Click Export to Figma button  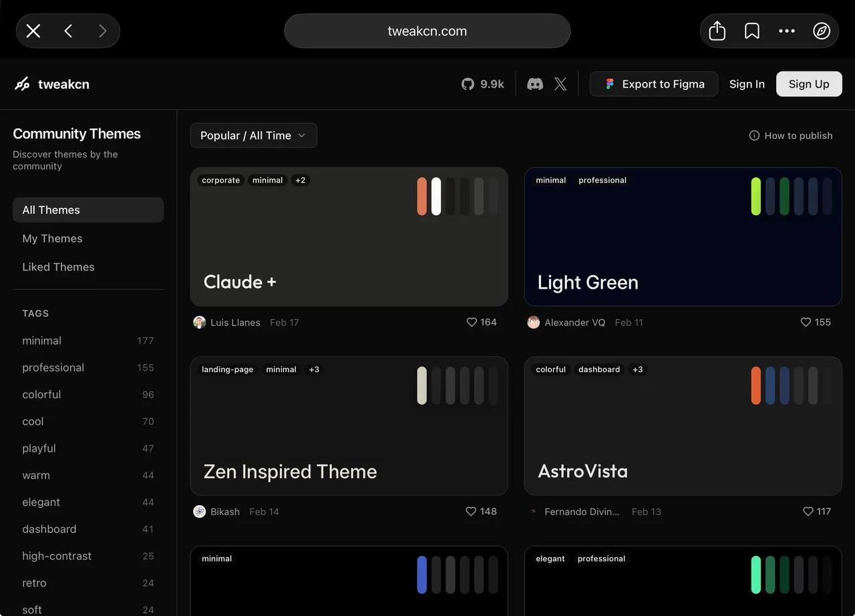[654, 84]
